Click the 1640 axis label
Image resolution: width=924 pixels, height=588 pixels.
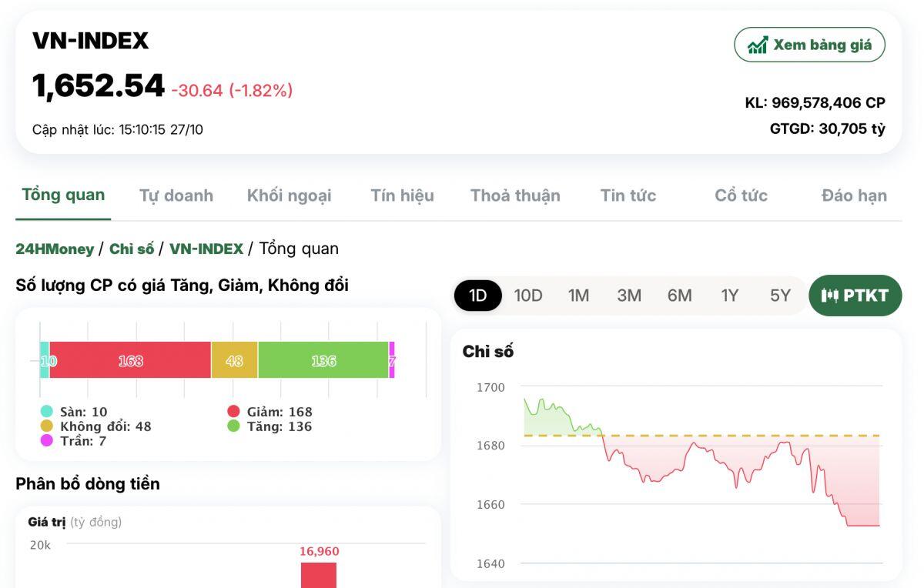pos(490,563)
